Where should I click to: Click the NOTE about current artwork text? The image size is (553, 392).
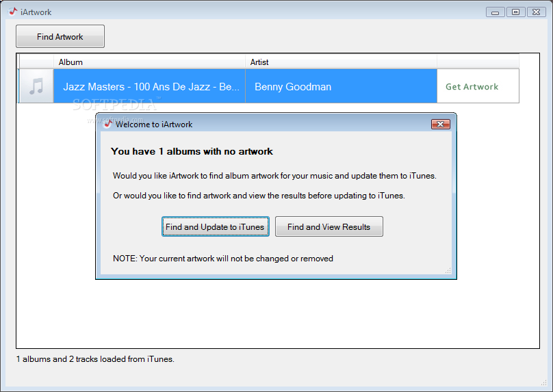coord(223,259)
